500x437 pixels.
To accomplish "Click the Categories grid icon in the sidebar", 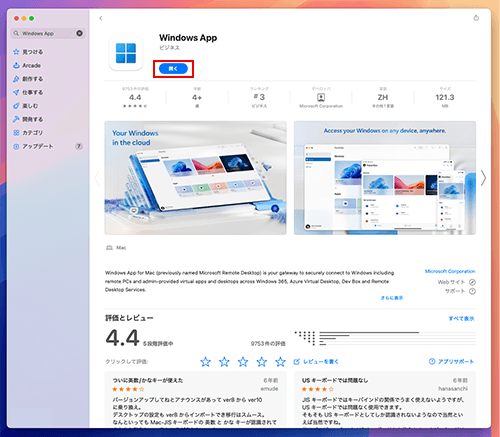I will click(x=16, y=133).
